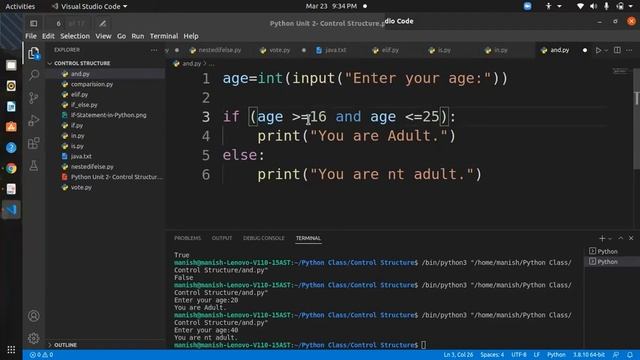Maximize the terminal panel size
Screen dimensions: 640x360
tap(620, 238)
